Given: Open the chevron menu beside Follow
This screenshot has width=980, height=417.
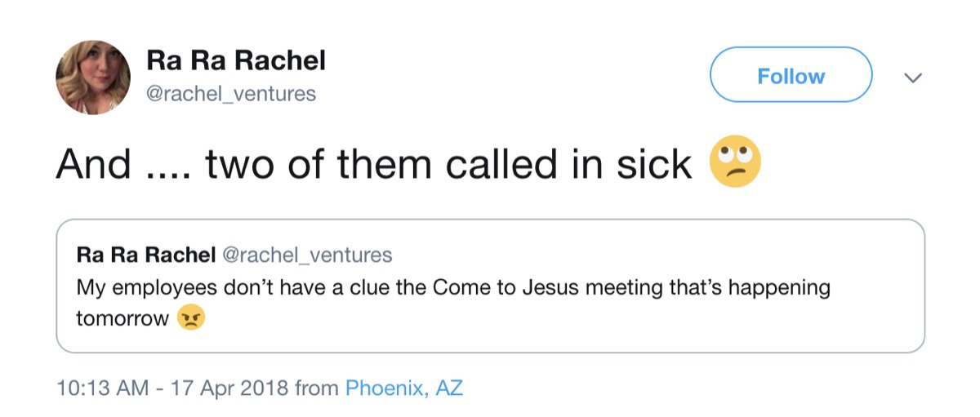Looking at the screenshot, I should [913, 78].
